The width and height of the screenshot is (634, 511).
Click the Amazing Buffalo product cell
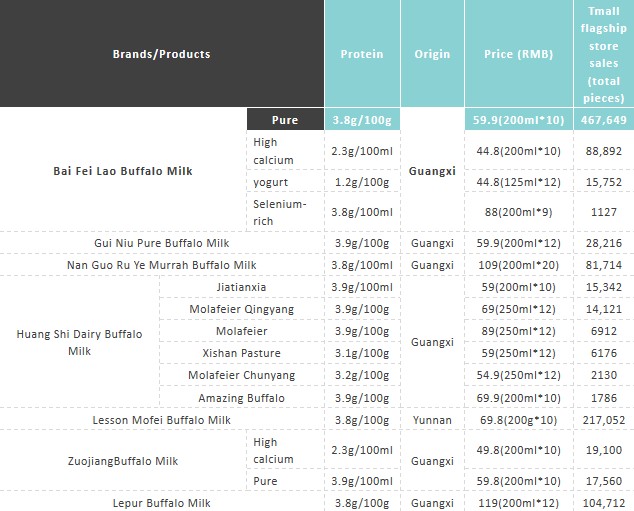tap(242, 398)
